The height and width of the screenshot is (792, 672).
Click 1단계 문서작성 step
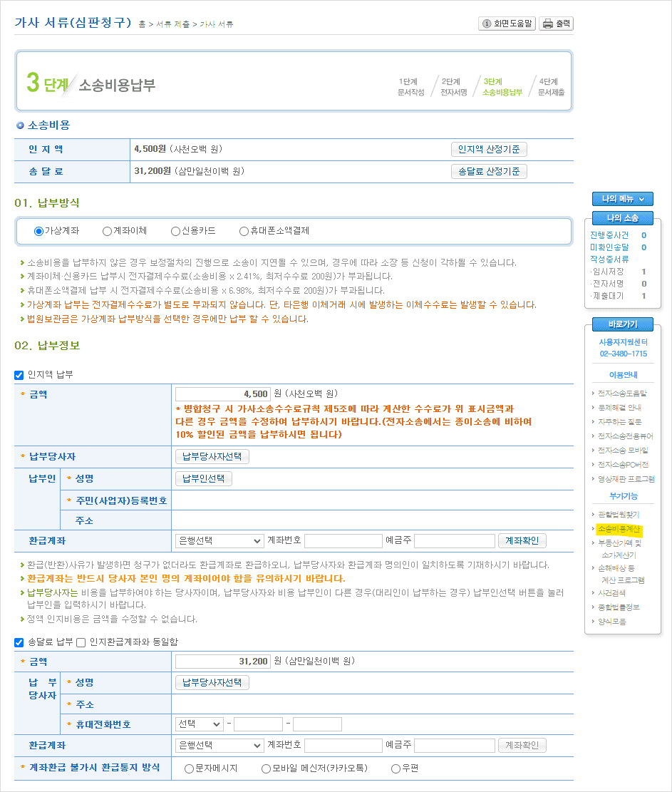pyautogui.click(x=410, y=87)
